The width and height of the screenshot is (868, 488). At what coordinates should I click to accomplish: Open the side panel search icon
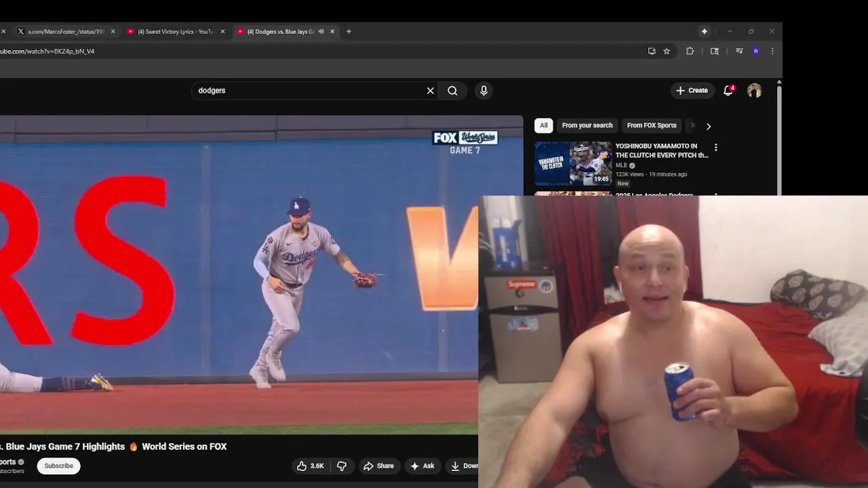[715, 51]
